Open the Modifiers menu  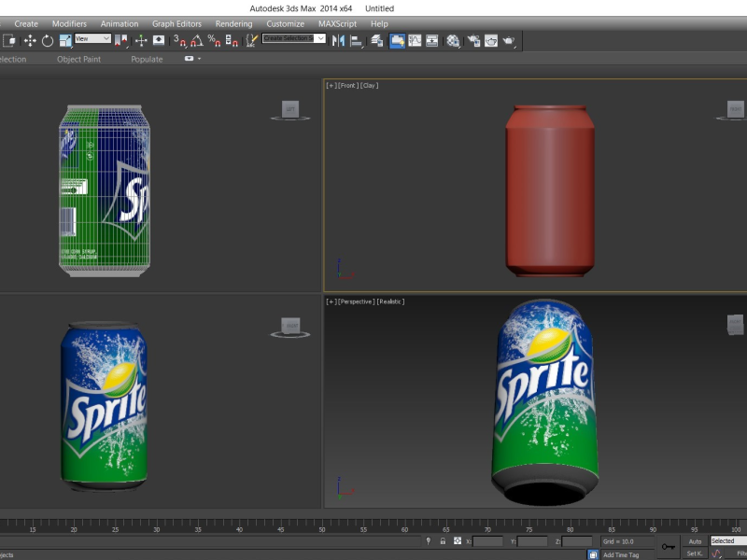point(69,24)
